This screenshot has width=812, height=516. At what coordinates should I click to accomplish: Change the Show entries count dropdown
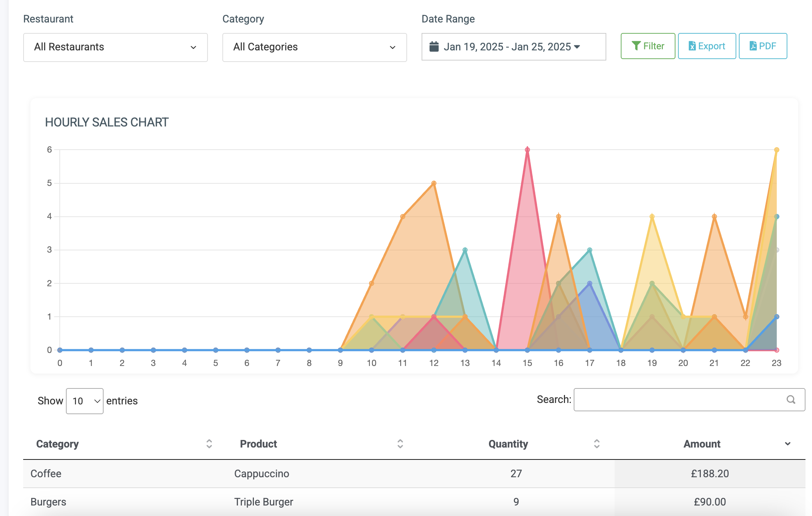(85, 401)
